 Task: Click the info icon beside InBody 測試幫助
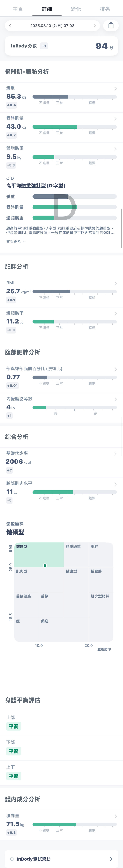12,859
